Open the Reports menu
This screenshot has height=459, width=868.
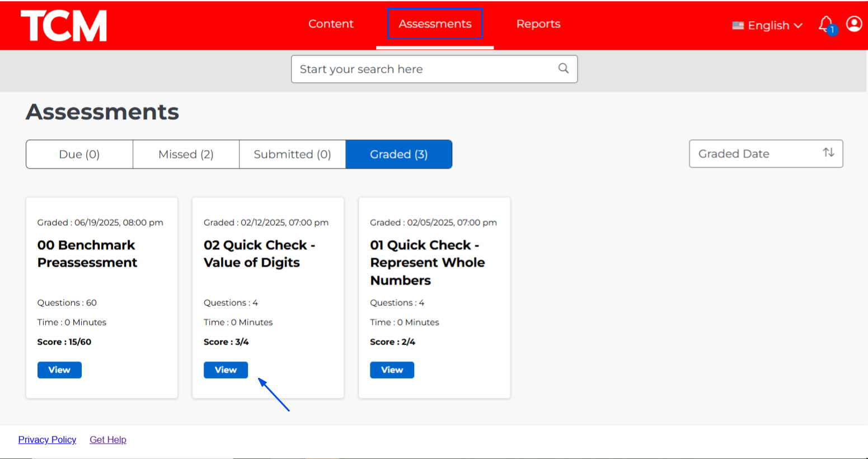tap(538, 24)
